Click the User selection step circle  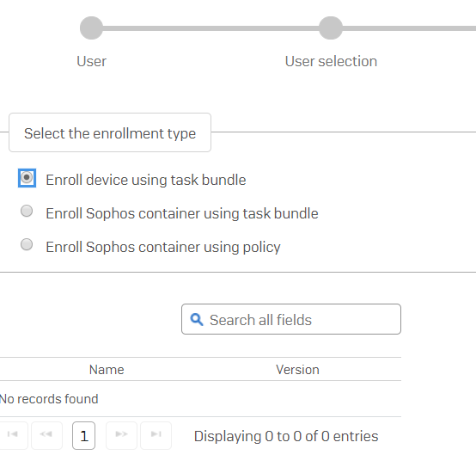(331, 28)
